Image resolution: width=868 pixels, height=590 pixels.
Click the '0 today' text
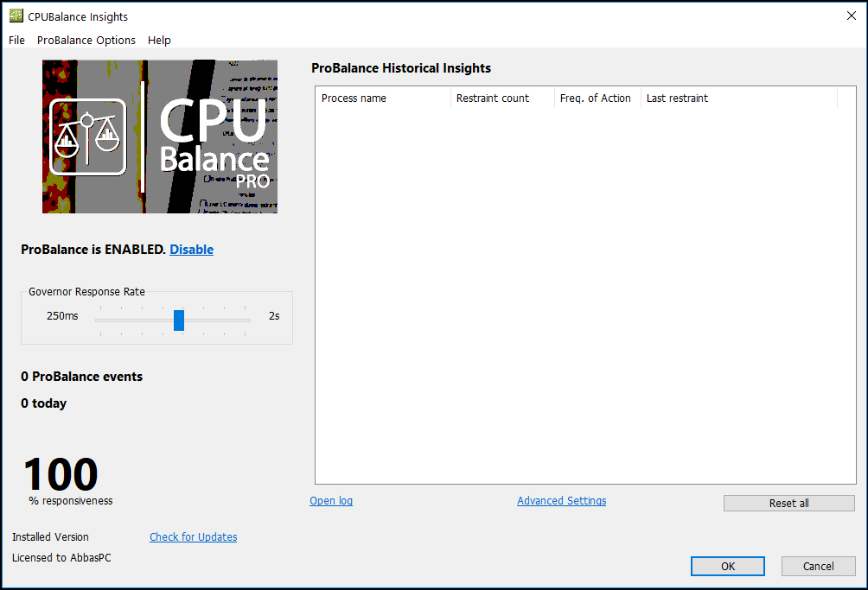point(44,403)
